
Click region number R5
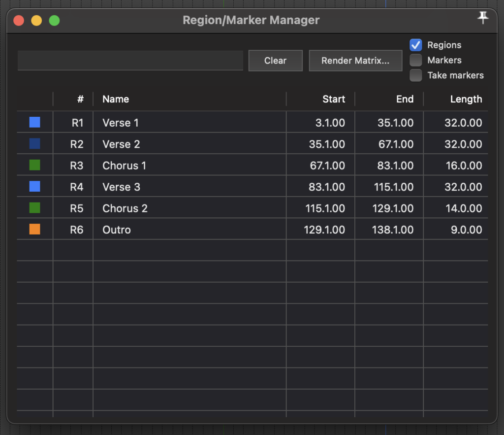[77, 208]
